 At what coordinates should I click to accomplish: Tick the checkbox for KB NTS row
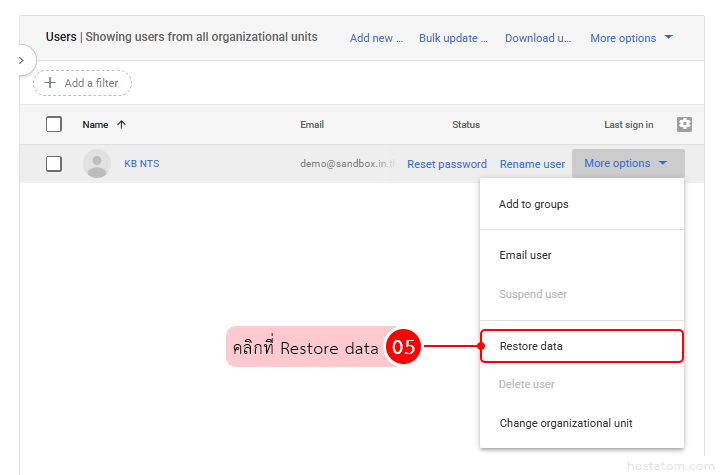tap(54, 164)
